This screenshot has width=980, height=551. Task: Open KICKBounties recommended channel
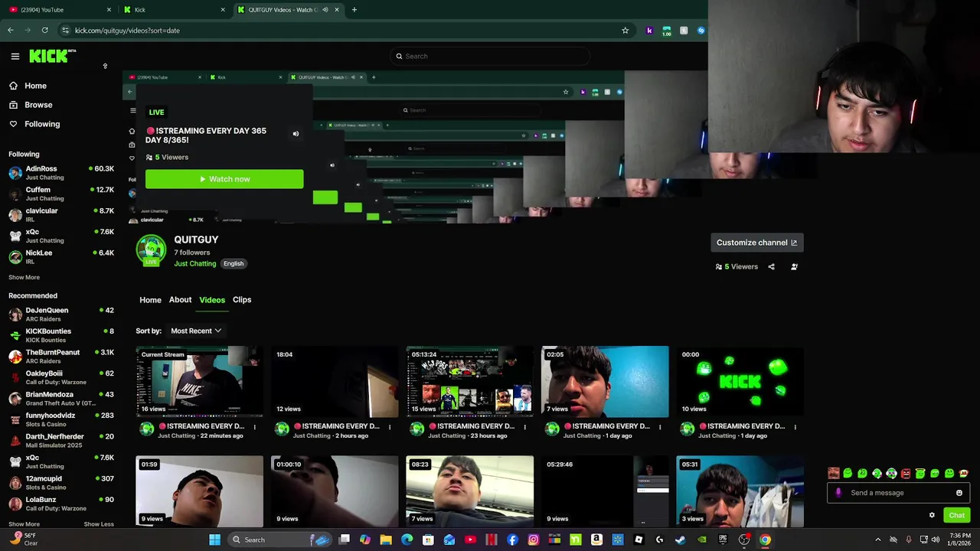61,336
